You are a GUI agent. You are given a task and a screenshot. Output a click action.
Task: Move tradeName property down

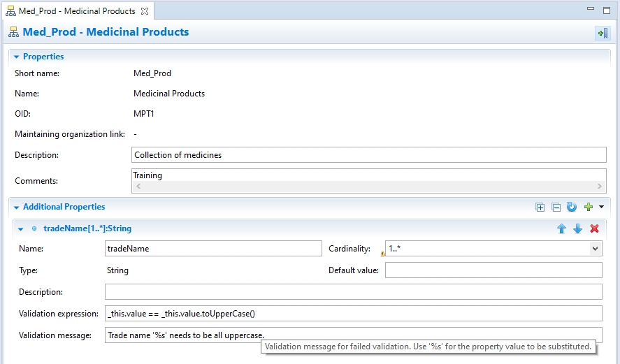577,228
